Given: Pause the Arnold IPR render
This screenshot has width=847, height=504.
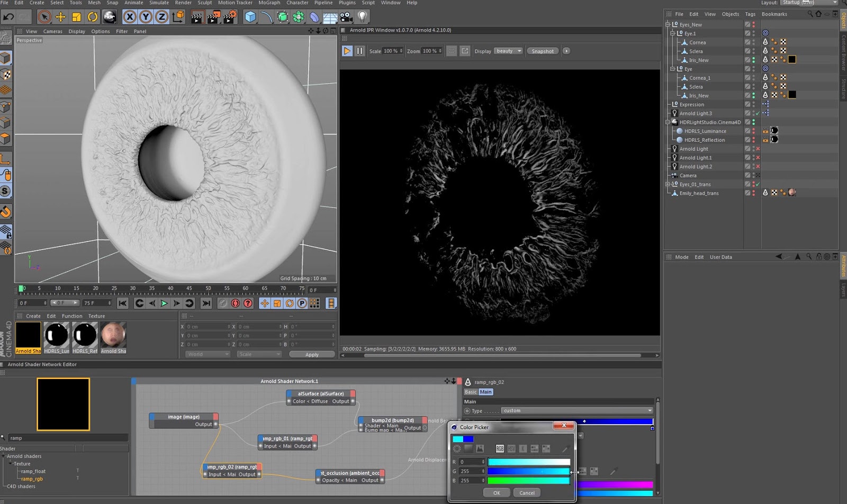Looking at the screenshot, I should 359,51.
